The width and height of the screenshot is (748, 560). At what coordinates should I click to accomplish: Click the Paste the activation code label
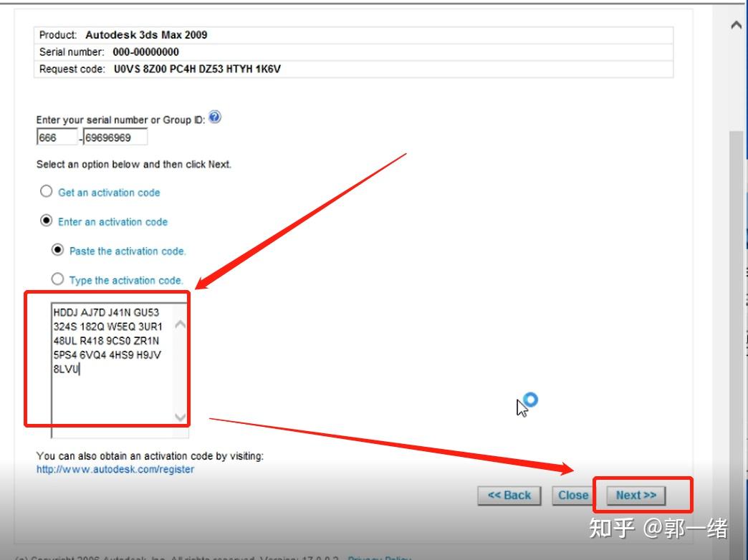(x=128, y=251)
